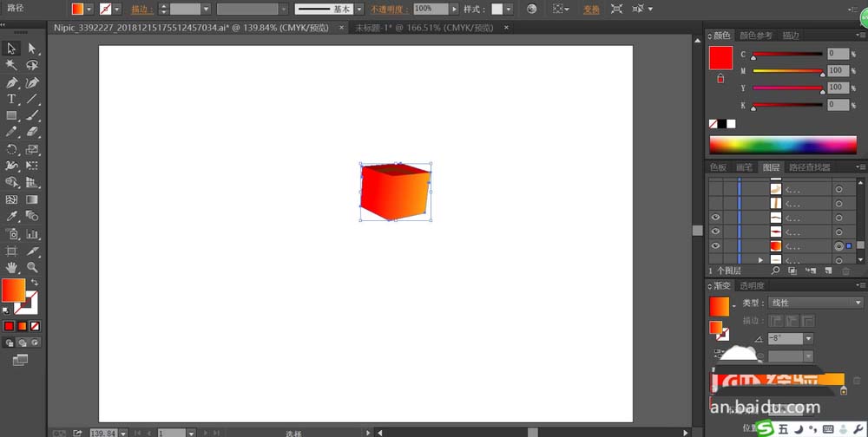
Task: Switch to the 画笔 brushes tab
Action: pyautogui.click(x=744, y=167)
